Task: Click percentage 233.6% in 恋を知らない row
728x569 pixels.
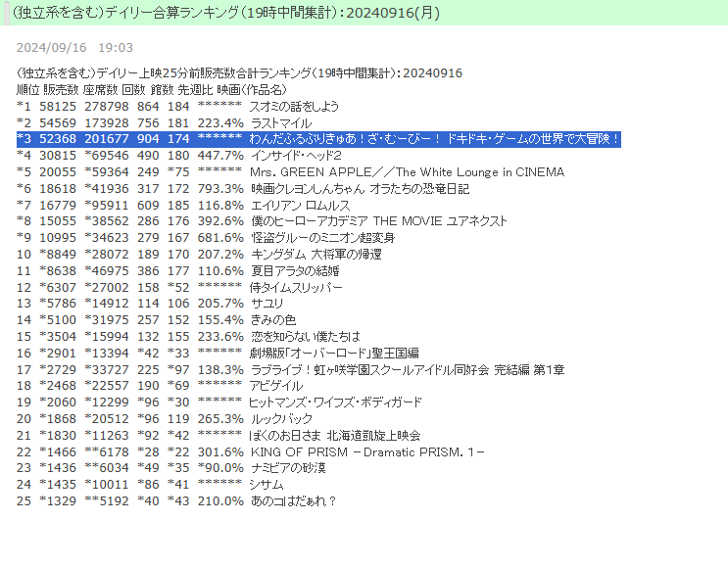Action: 220,337
